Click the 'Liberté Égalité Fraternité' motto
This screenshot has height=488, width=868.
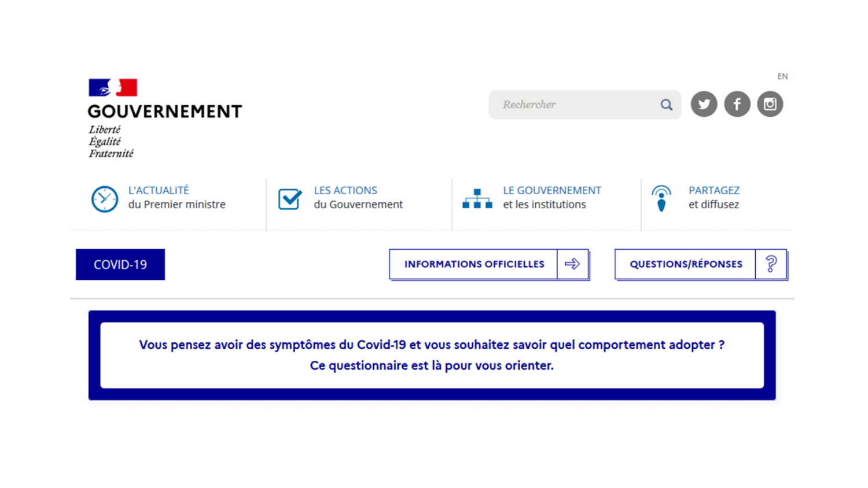(111, 142)
